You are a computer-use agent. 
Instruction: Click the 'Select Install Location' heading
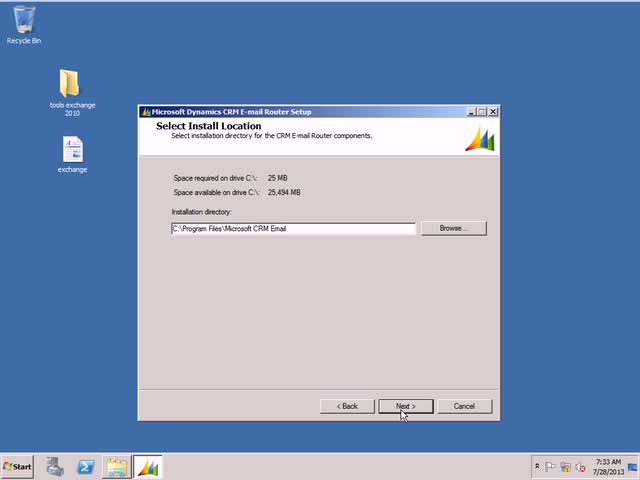pyautogui.click(x=209, y=126)
